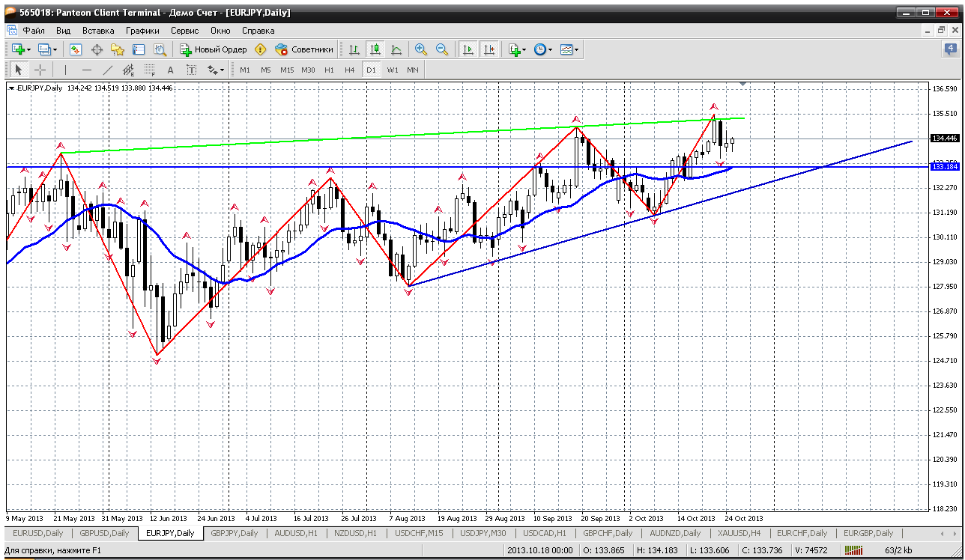Click the chart shift triangle marker
965x560 pixels.
click(742, 83)
